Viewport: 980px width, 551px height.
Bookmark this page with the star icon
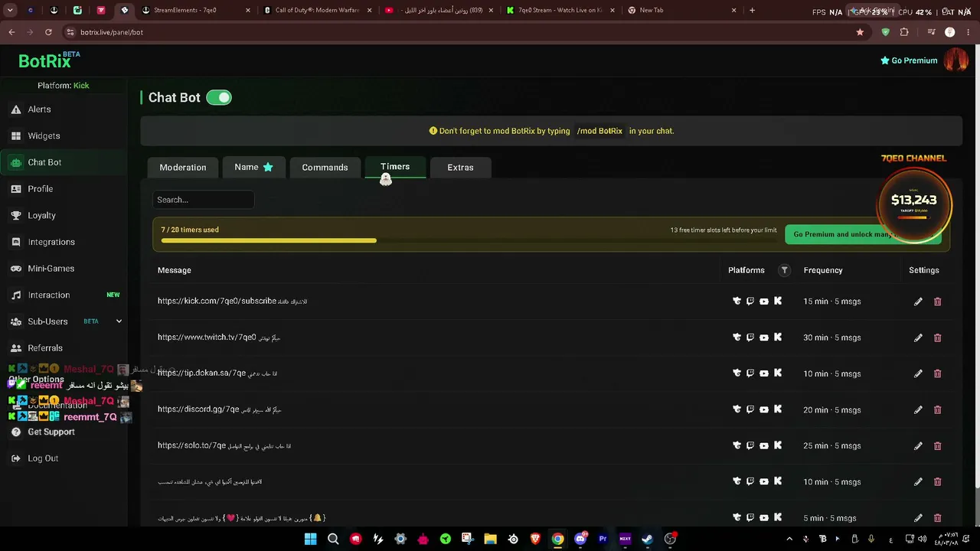point(860,32)
